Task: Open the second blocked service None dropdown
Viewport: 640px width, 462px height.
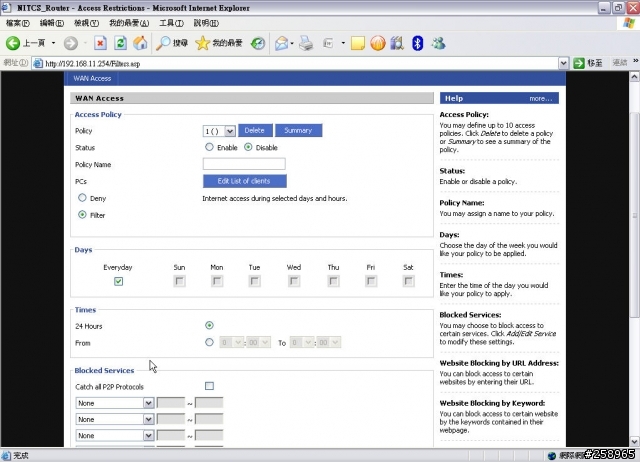Action: 115,420
